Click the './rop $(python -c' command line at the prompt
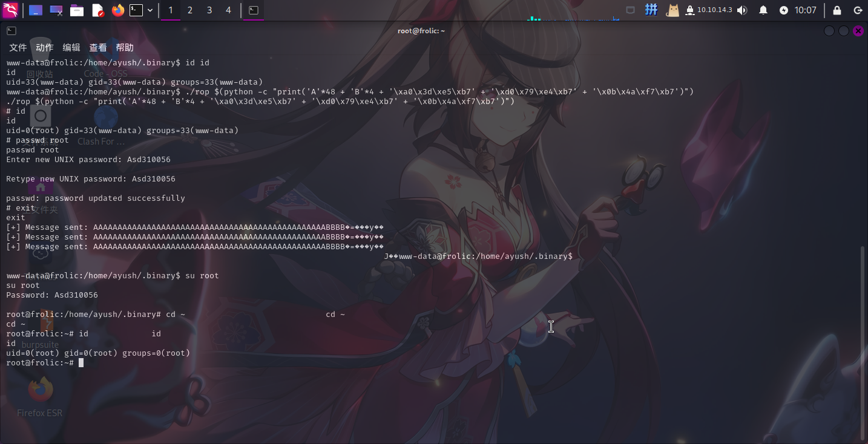Image resolution: width=868 pixels, height=444 pixels. coord(350,92)
